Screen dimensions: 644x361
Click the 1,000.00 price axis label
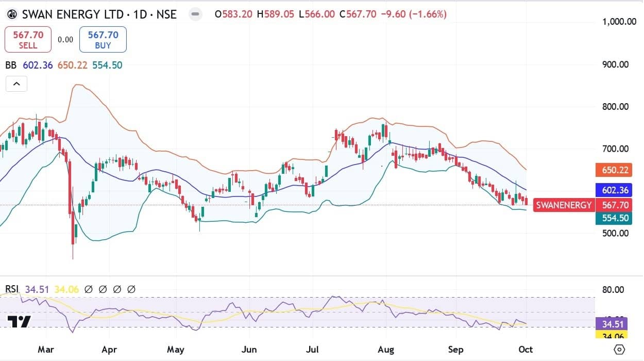point(619,22)
